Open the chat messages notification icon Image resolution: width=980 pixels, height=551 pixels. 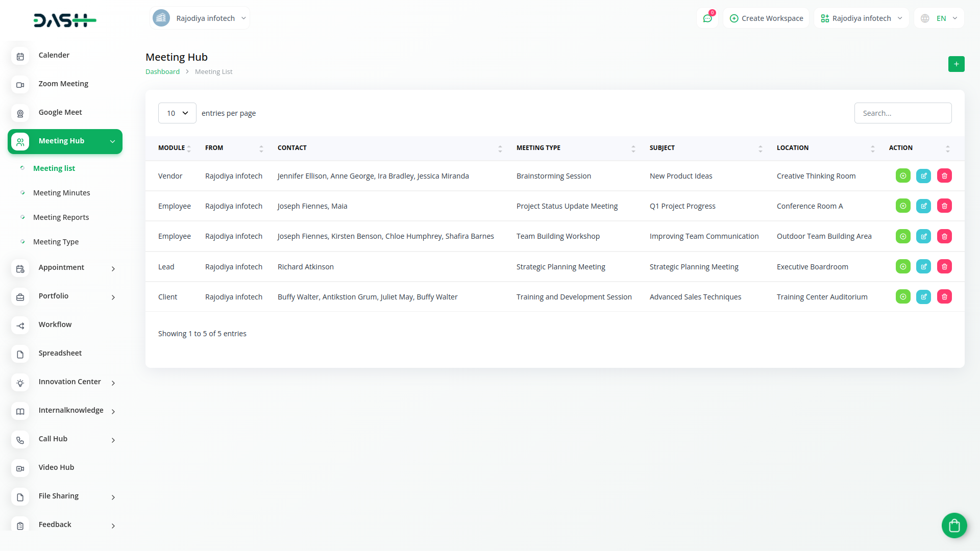coord(707,18)
